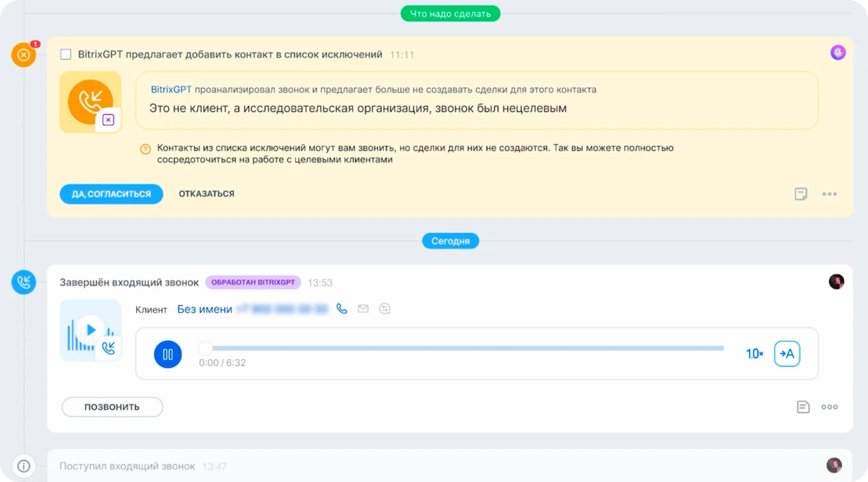Add a note on the BitrixGPT suggestion card
The height and width of the screenshot is (482, 868).
tap(801, 194)
